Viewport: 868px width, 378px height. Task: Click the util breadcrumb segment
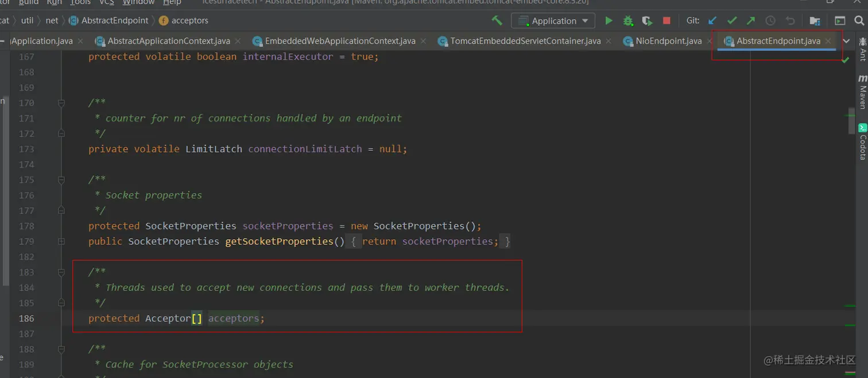tap(27, 21)
